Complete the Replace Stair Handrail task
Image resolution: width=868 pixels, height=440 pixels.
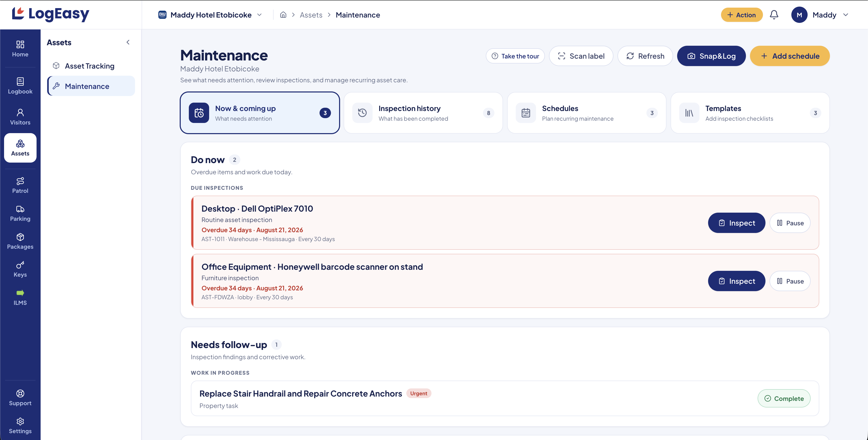784,399
